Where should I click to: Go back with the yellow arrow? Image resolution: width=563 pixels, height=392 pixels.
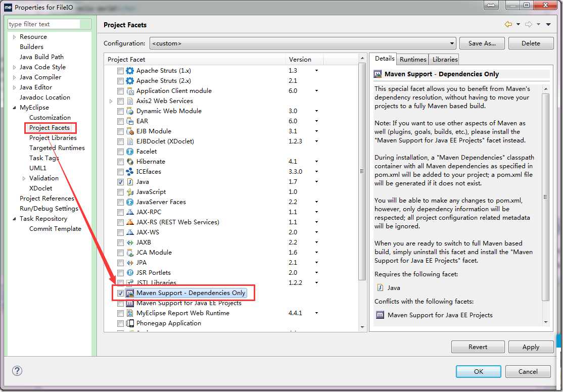(x=508, y=24)
